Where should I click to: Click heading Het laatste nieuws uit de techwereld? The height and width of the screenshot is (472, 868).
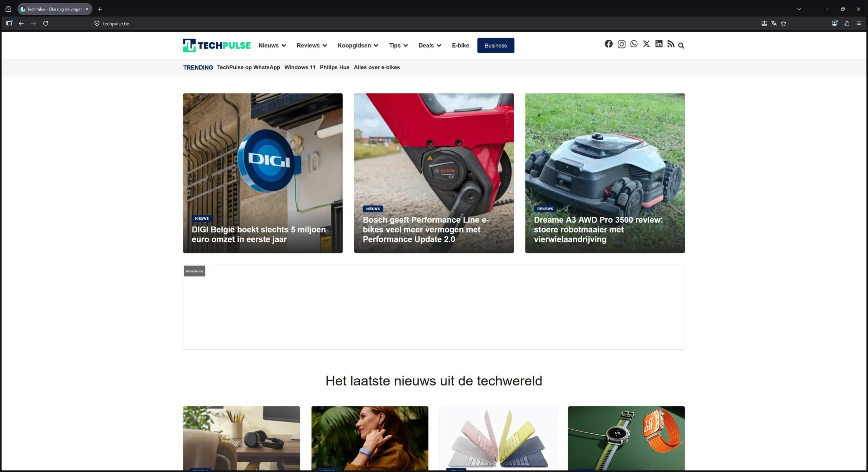click(434, 381)
